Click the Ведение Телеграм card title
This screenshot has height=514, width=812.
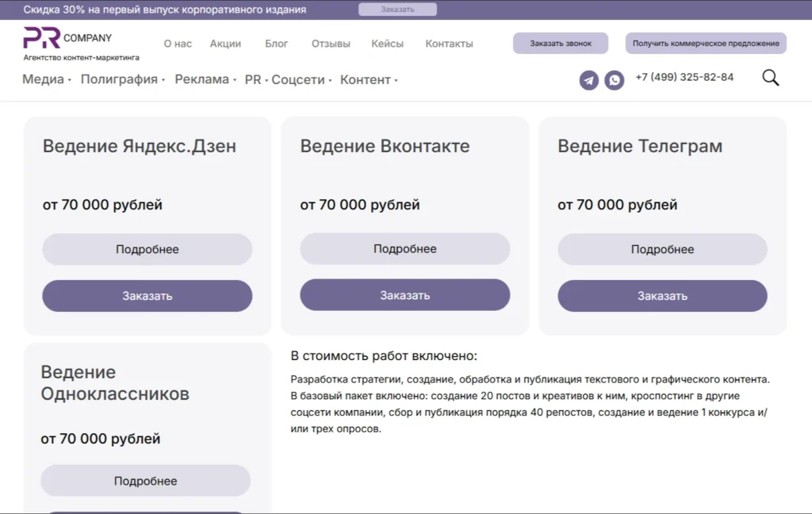[x=640, y=146]
